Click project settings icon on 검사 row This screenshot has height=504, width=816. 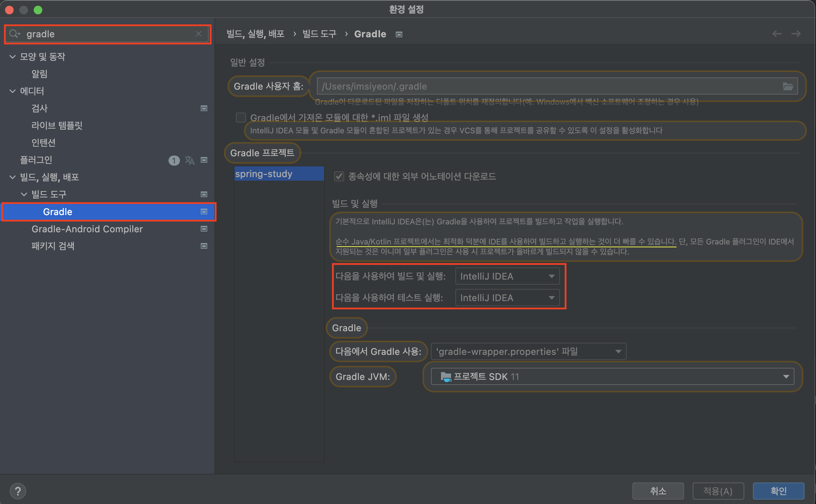click(204, 108)
